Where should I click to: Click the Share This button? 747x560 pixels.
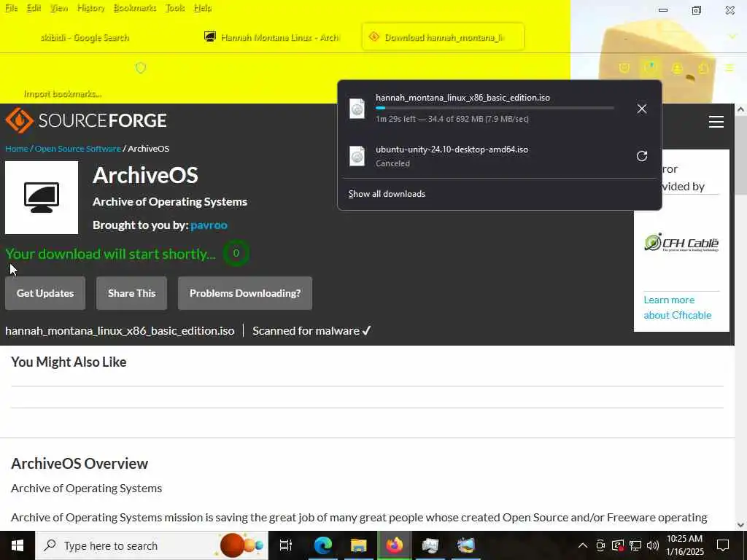coord(131,293)
